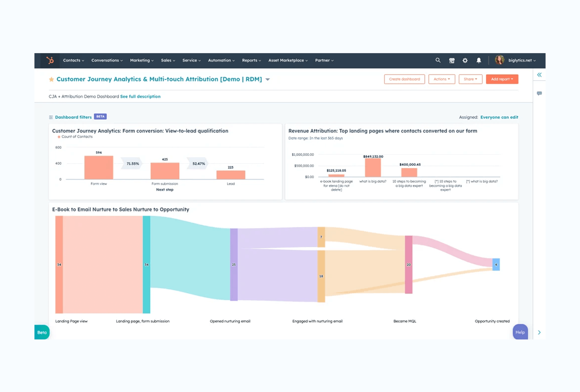
Task: Open the comments speech bubble icon
Action: coord(539,93)
